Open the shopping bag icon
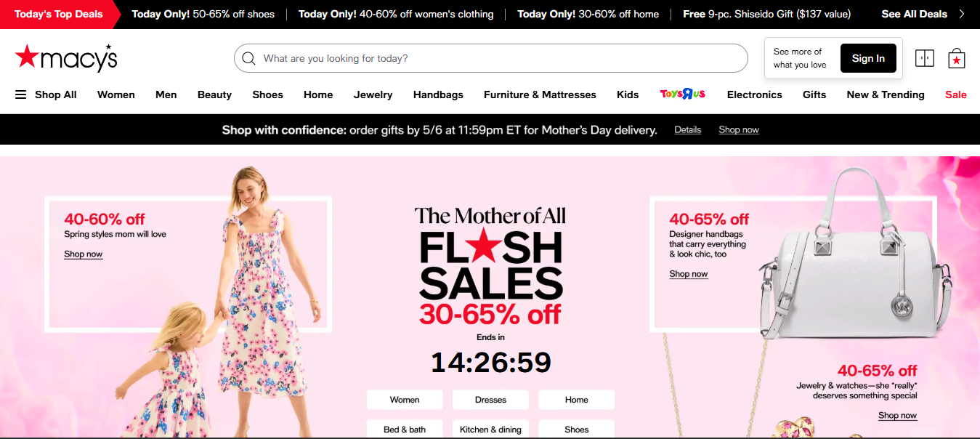The width and height of the screenshot is (980, 439). [x=957, y=58]
